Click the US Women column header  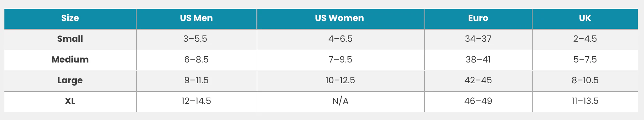click(x=340, y=18)
